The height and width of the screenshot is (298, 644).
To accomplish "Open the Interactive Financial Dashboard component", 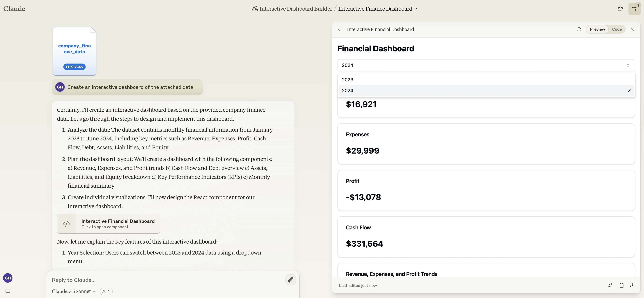I will click(x=109, y=224).
